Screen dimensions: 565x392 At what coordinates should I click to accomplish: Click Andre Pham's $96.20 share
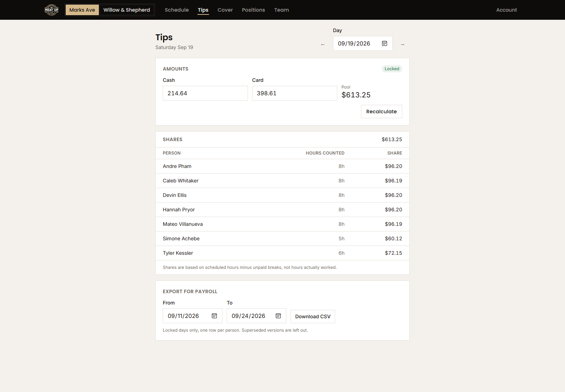point(393,166)
